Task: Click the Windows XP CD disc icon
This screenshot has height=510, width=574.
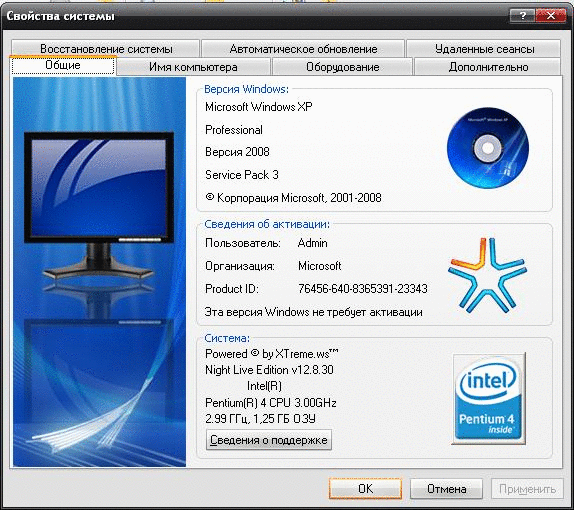Action: pyautogui.click(x=488, y=148)
